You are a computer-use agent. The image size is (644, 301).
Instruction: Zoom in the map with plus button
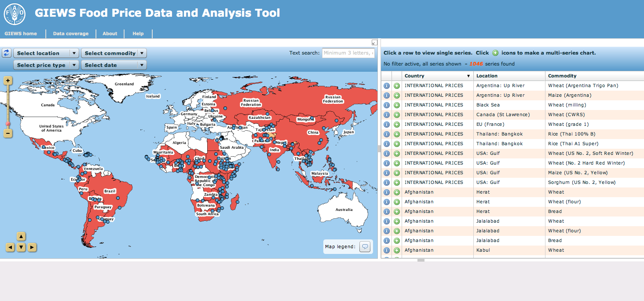click(8, 81)
